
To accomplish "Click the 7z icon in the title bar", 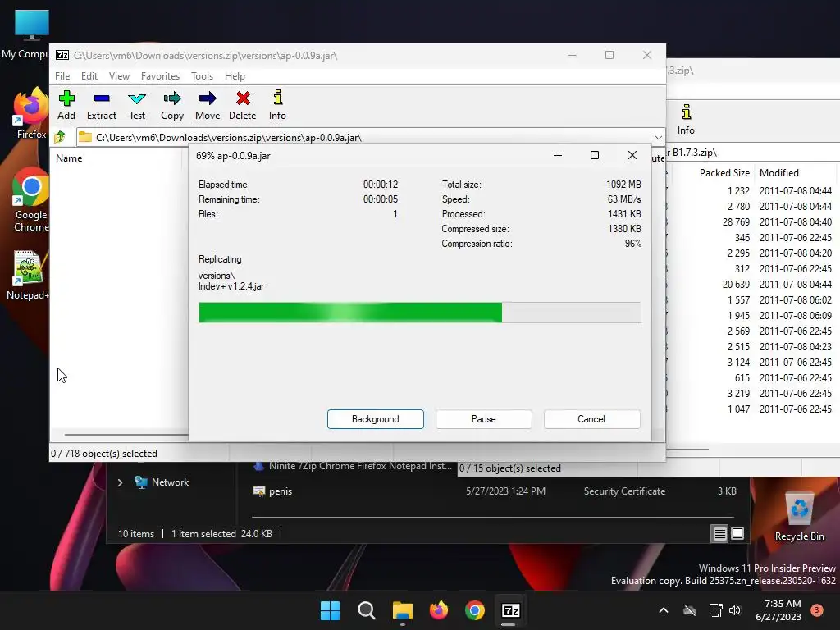I will point(62,55).
